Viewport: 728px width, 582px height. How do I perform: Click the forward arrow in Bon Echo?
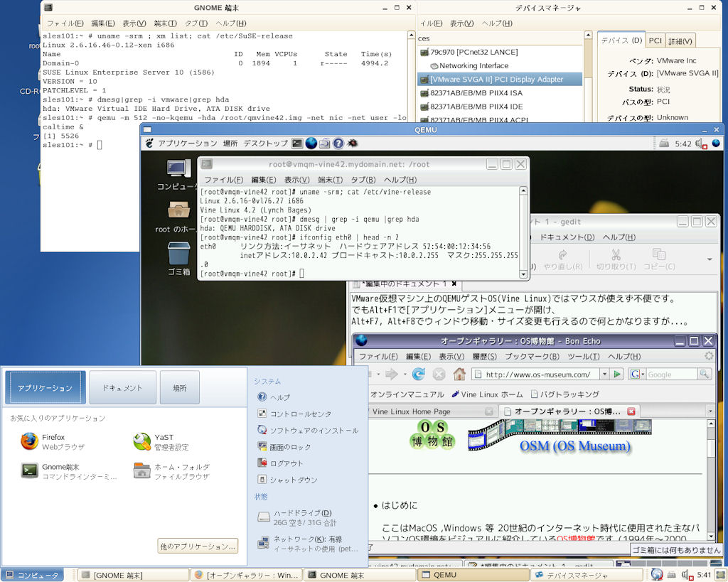pos(392,374)
